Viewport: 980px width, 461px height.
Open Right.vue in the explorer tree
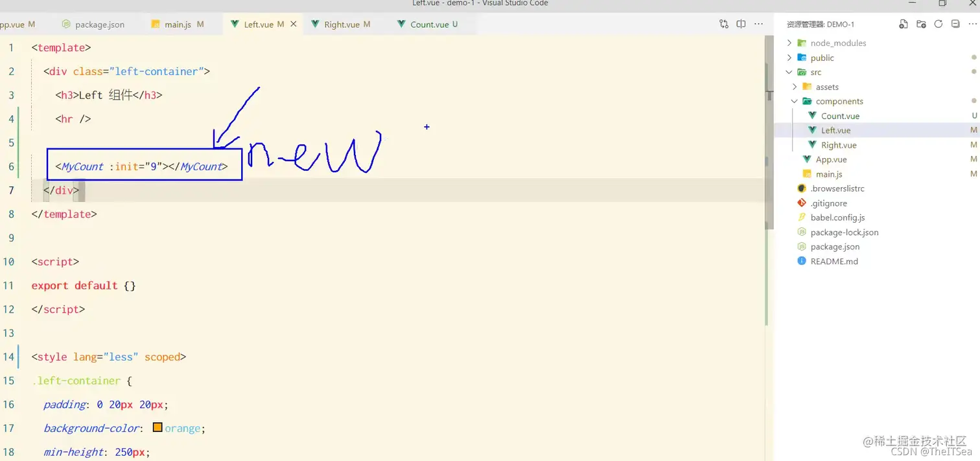coord(839,145)
